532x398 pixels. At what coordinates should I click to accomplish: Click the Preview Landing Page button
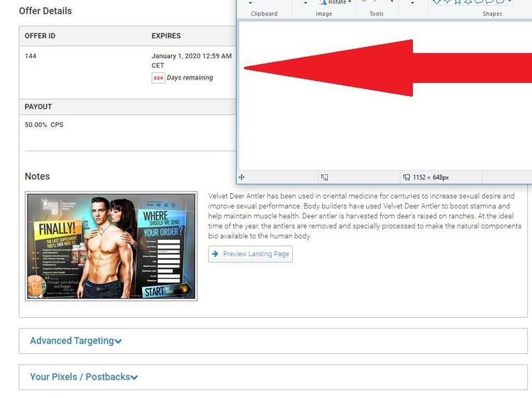tap(250, 254)
